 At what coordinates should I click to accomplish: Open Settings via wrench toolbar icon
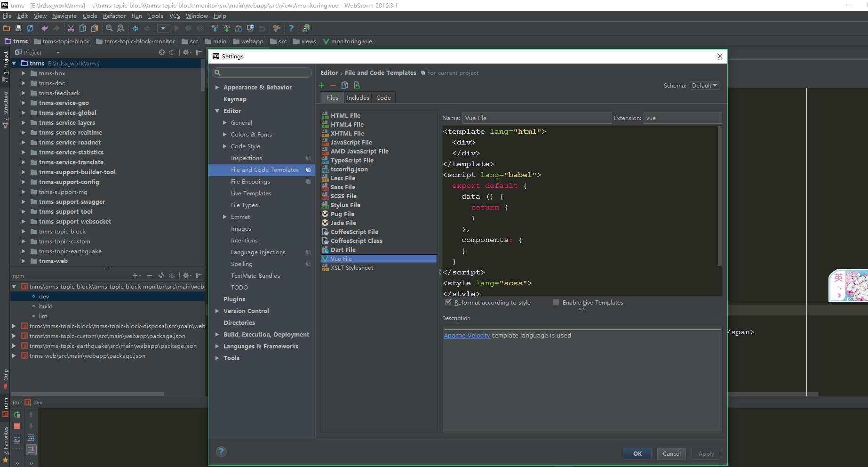(277, 28)
